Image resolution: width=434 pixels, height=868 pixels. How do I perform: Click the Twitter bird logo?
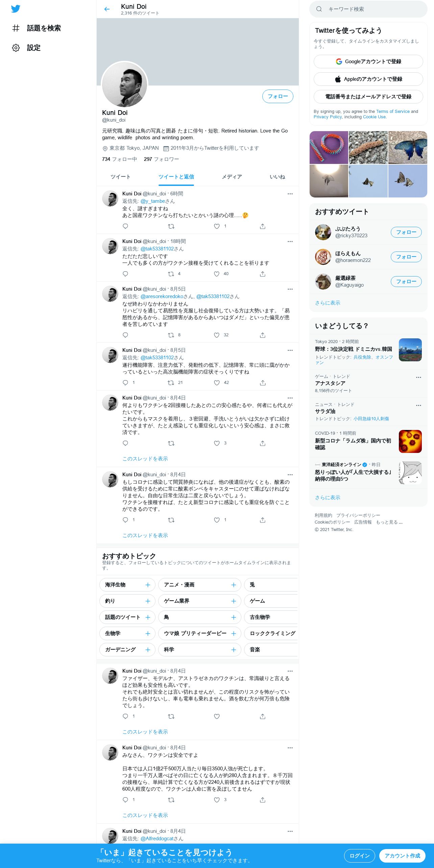pos(16,9)
